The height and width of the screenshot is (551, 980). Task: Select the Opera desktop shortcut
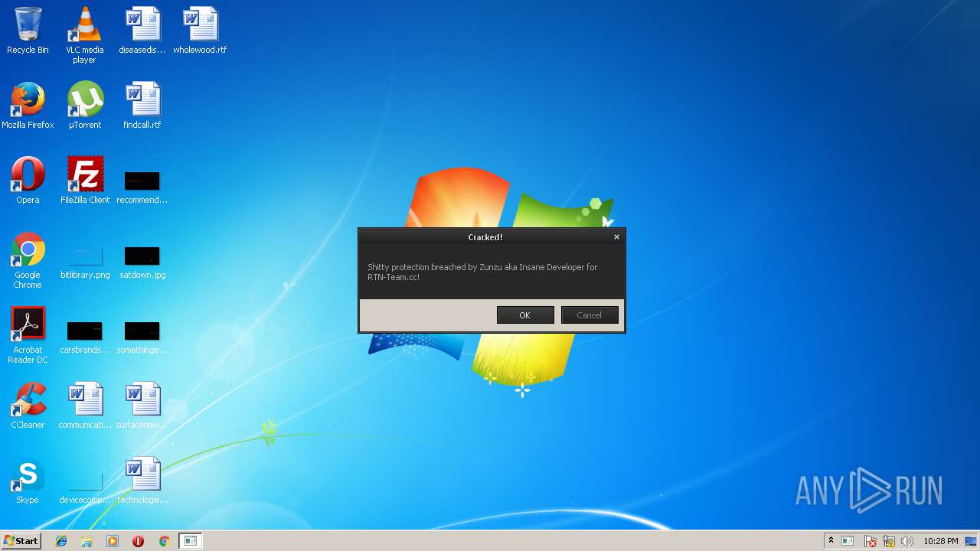pyautogui.click(x=28, y=181)
